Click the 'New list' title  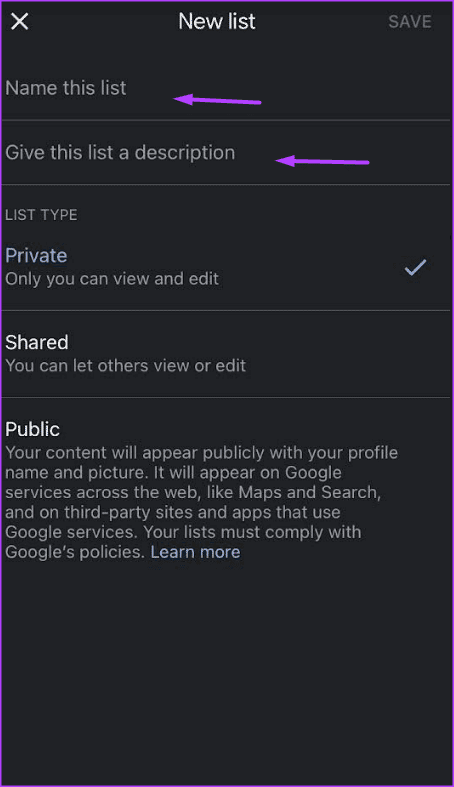click(217, 22)
